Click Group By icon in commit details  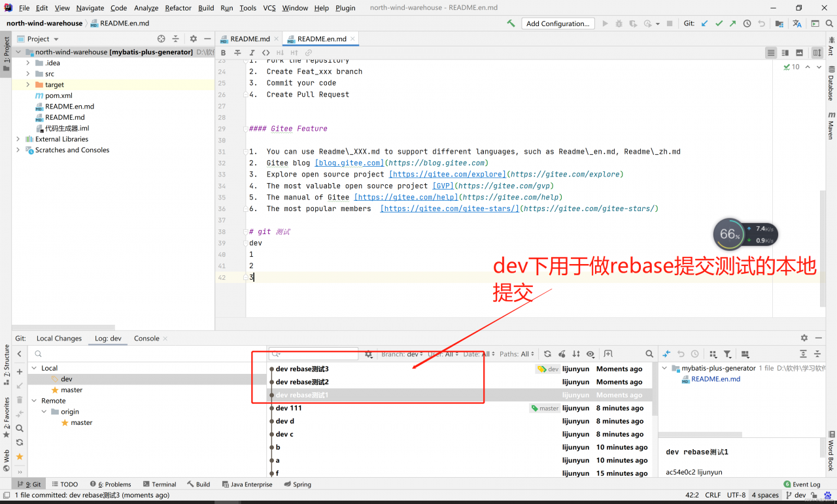[713, 354]
